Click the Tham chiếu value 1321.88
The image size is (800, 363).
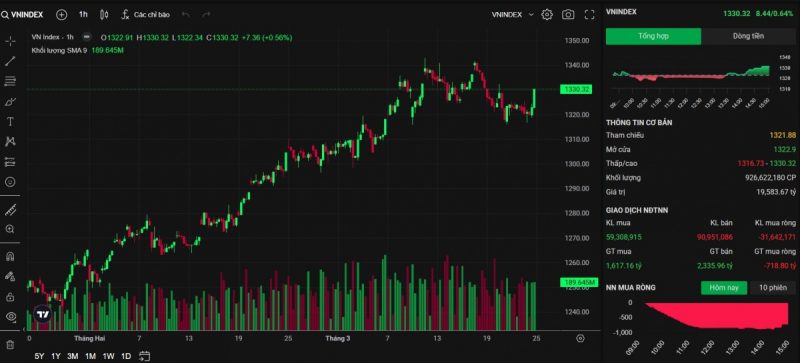(x=783, y=135)
